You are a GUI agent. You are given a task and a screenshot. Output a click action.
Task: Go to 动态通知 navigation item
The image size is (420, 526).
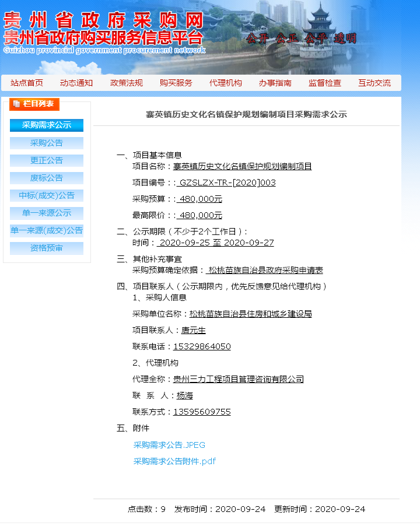pyautogui.click(x=76, y=83)
